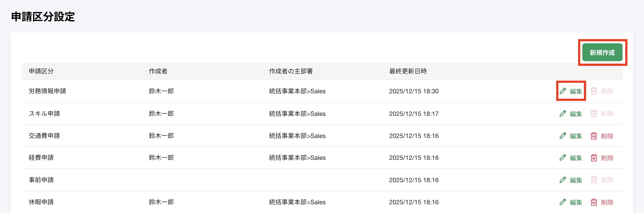Click pencil edit icon for 経費申請
This screenshot has height=213, width=644.
563,158
